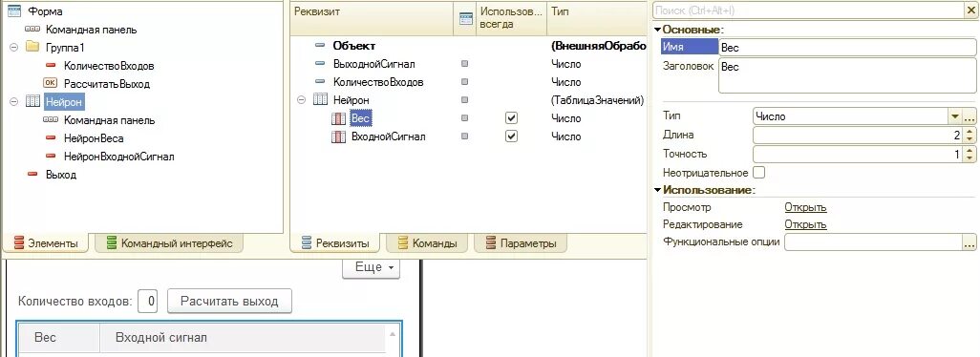Click the Использовать всегда column header
The image size is (980, 357).
(x=511, y=18)
